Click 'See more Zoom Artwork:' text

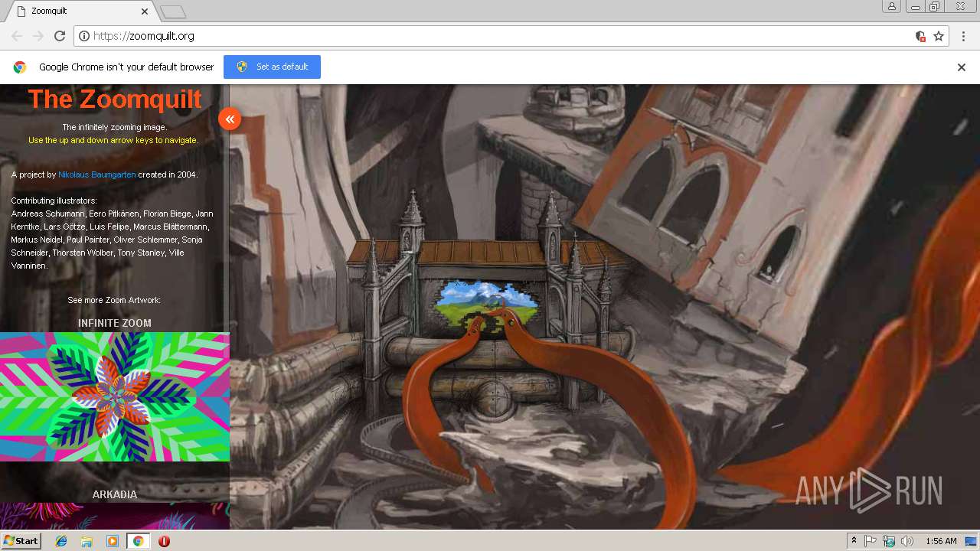coord(114,300)
